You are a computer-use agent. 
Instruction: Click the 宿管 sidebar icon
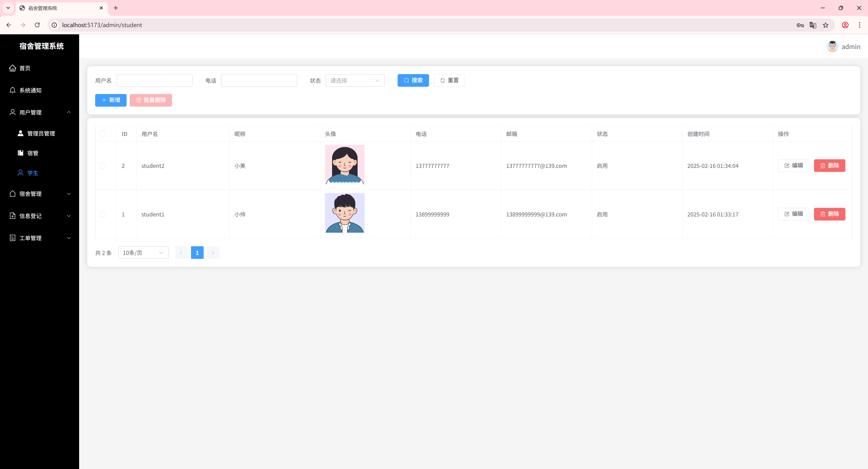pyautogui.click(x=21, y=153)
